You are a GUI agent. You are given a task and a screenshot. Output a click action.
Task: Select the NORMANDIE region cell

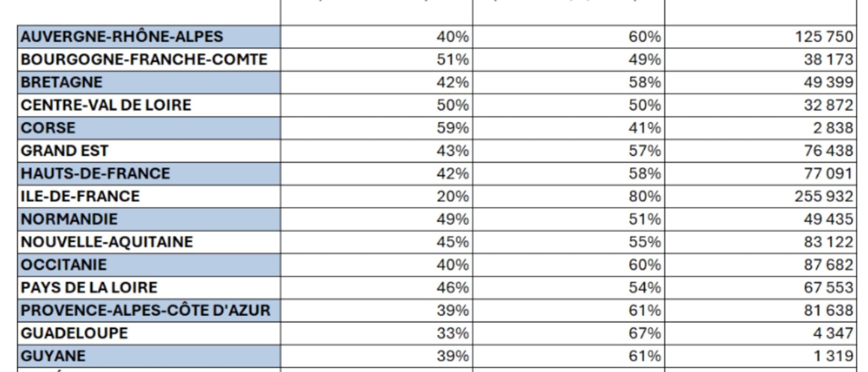(x=69, y=219)
